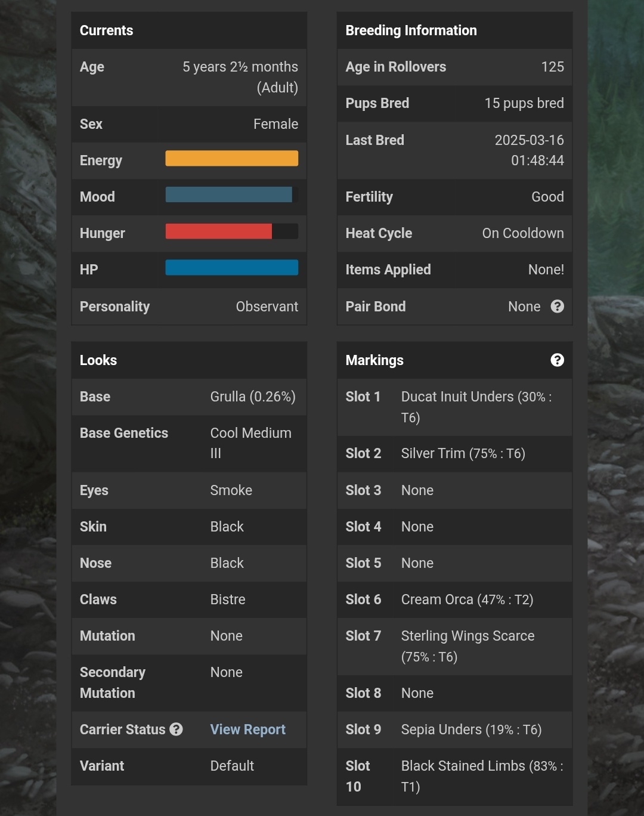Click the Mood progress bar

point(231,195)
